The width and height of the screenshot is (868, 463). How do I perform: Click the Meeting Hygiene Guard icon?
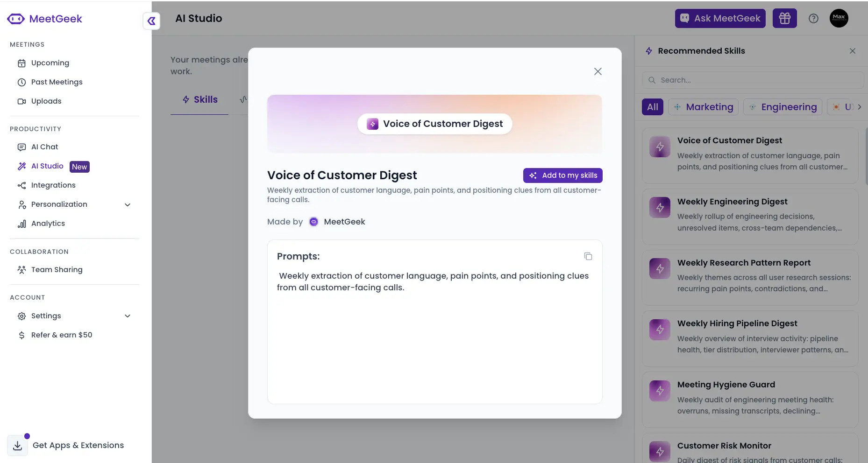coord(660,391)
